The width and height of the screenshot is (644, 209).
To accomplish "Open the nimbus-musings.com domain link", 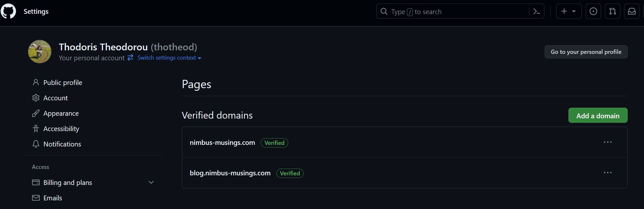I will (222, 143).
